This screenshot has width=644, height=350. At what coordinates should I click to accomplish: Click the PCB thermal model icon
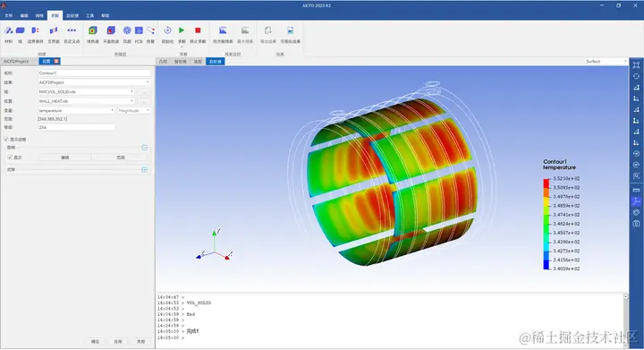pyautogui.click(x=139, y=30)
